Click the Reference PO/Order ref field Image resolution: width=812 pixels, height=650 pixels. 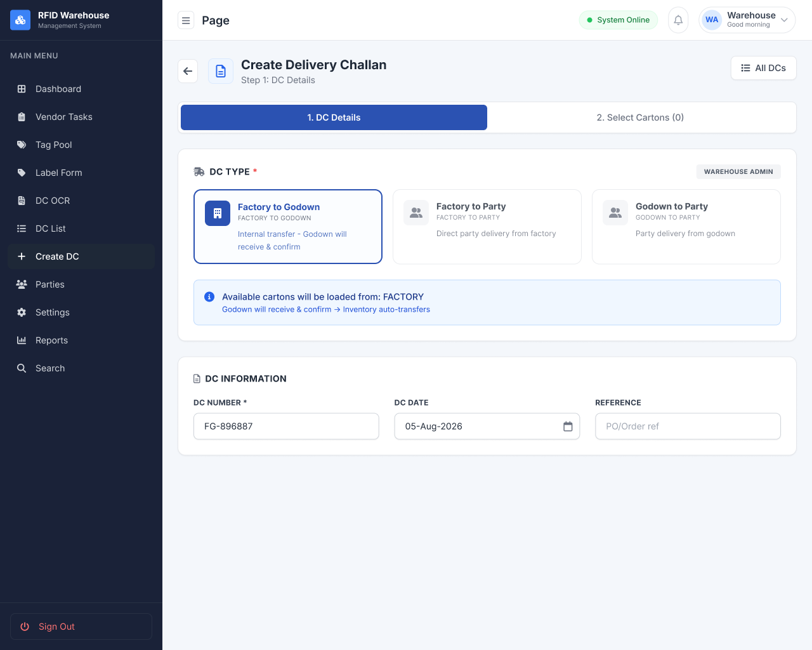(688, 427)
